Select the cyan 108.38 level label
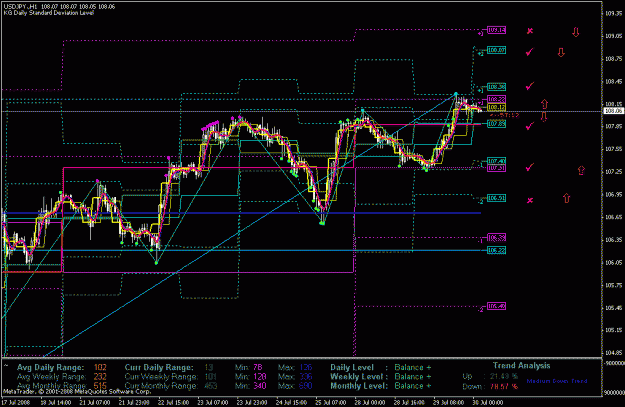Image resolution: width=625 pixels, height=407 pixels. pos(497,87)
